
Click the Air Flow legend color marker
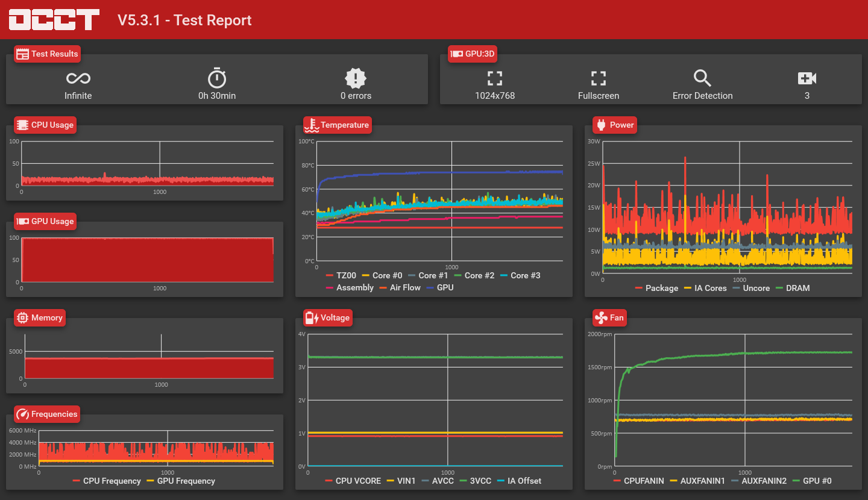[383, 288]
